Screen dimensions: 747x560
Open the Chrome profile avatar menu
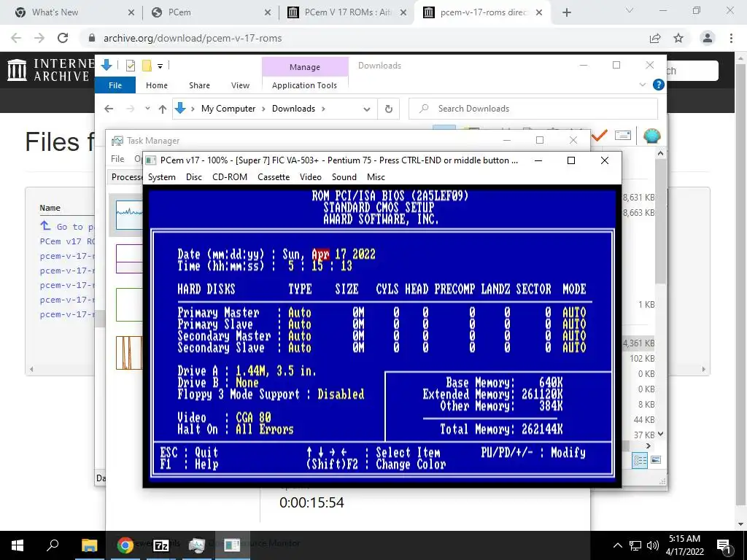point(708,38)
